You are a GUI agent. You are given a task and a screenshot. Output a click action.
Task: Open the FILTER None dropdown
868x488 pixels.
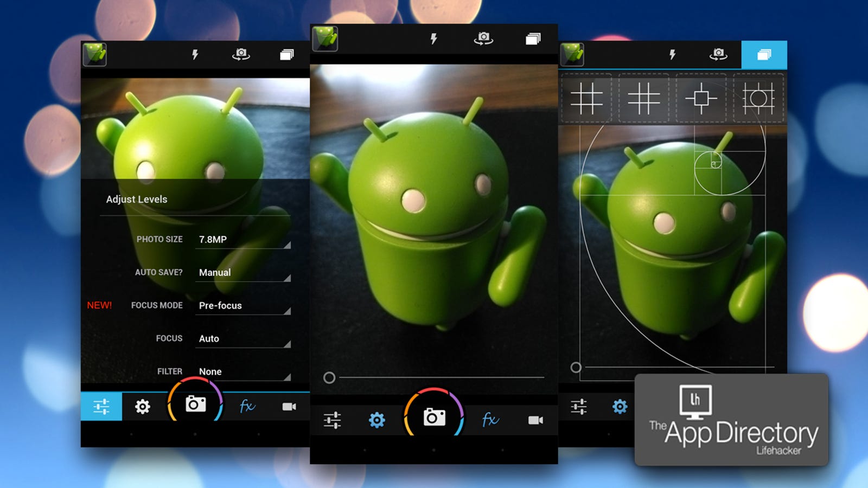tap(243, 371)
